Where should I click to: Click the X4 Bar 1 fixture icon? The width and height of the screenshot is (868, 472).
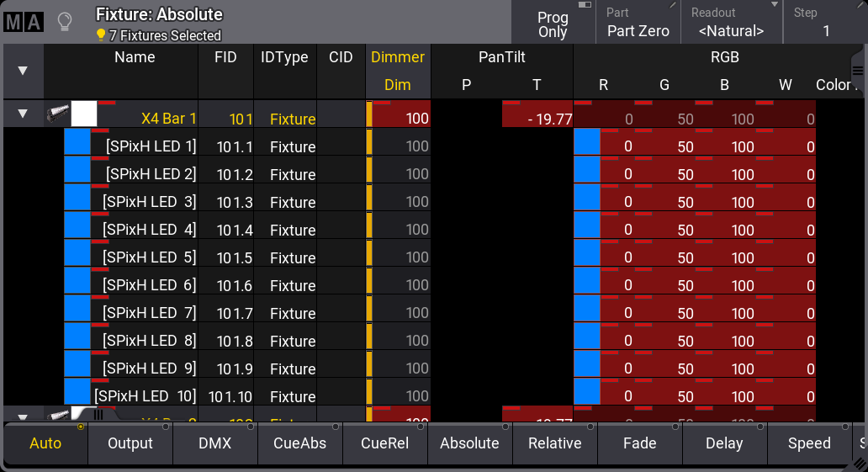tap(57, 114)
